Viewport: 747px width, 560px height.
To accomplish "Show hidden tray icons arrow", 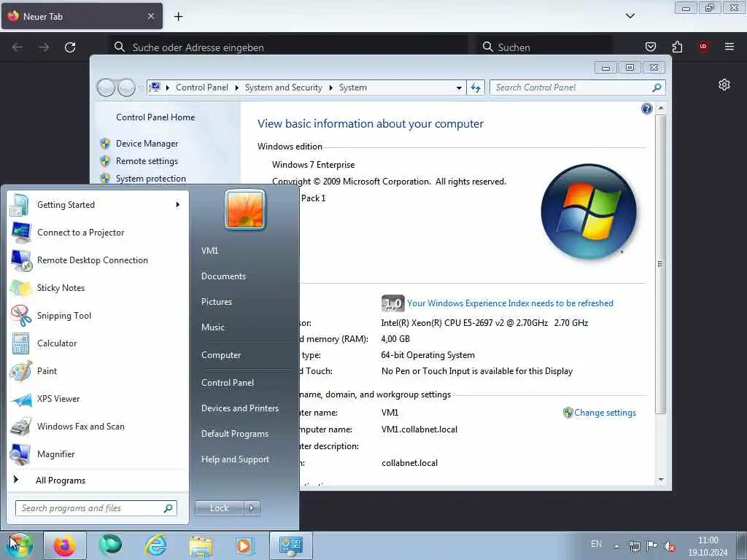I will click(616, 546).
